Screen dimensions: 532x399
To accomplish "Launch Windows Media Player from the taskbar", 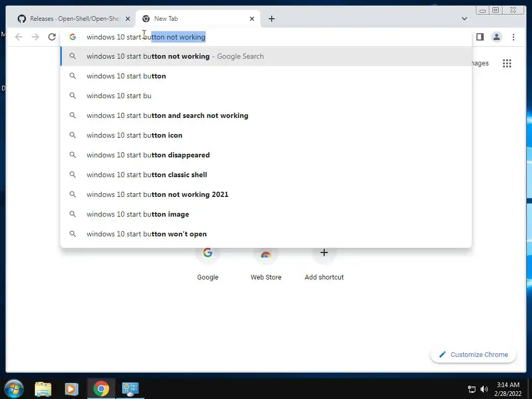I will tap(72, 389).
